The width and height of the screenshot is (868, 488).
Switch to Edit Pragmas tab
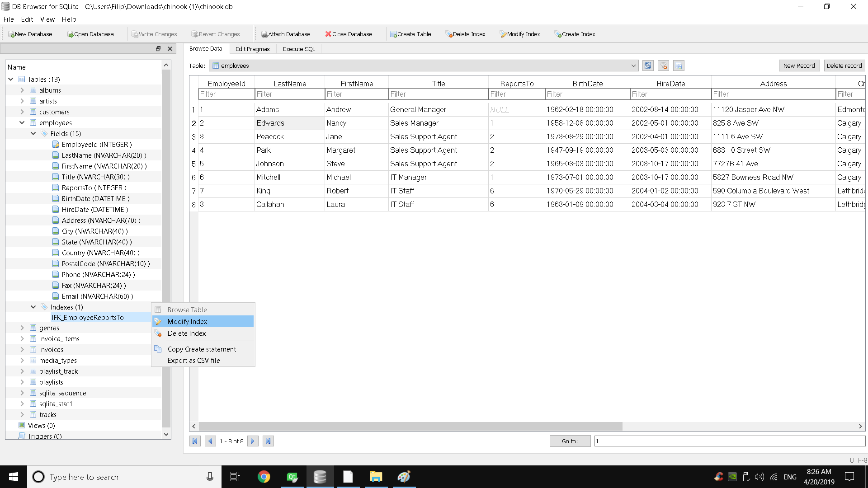click(x=252, y=49)
